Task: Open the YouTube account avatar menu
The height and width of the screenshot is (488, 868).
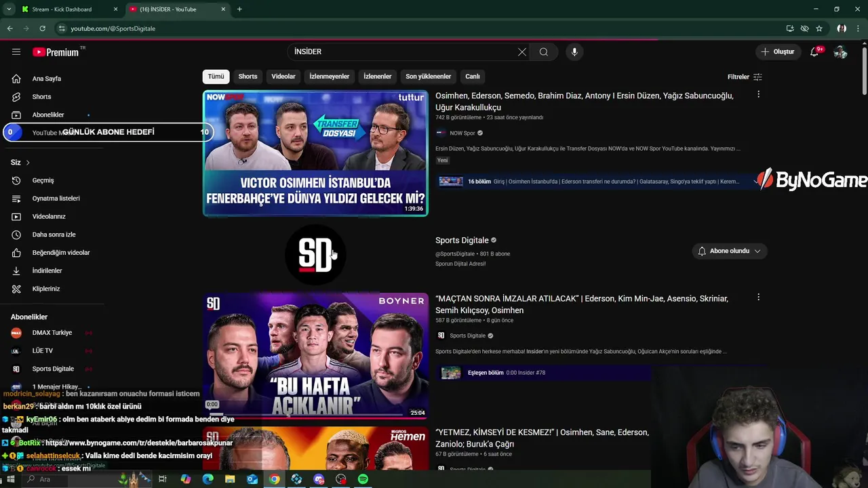Action: click(840, 52)
